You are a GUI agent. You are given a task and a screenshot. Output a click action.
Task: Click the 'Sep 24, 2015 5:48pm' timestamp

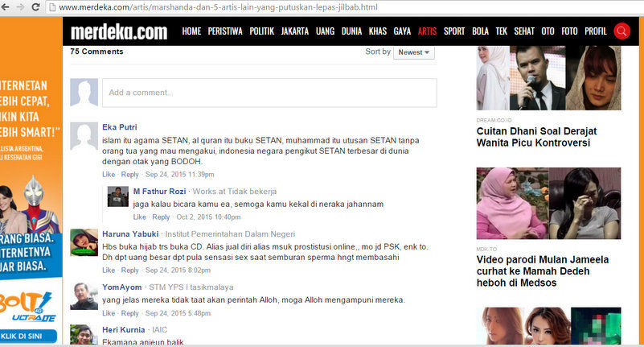[178, 313]
